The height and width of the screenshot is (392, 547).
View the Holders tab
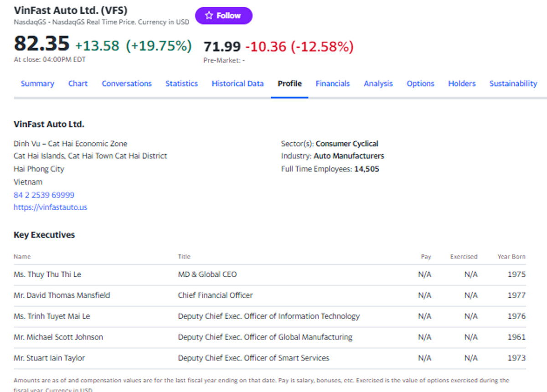462,83
